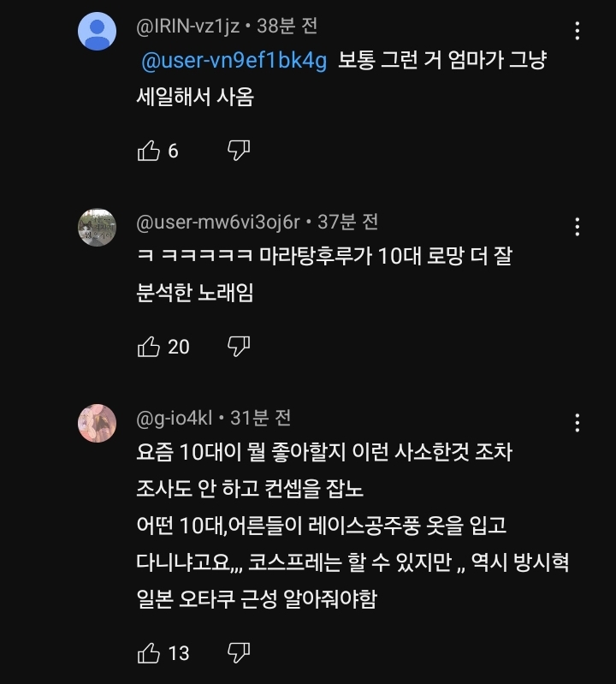Image resolution: width=616 pixels, height=684 pixels.
Task: Open @IRIN-vz1jz's profile avatar
Action: (x=97, y=33)
